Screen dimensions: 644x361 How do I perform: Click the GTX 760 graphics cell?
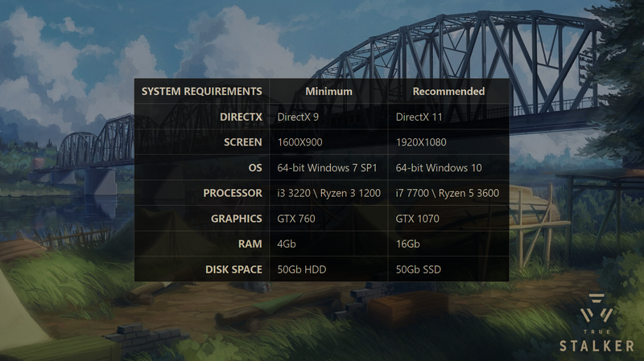[x=297, y=218]
